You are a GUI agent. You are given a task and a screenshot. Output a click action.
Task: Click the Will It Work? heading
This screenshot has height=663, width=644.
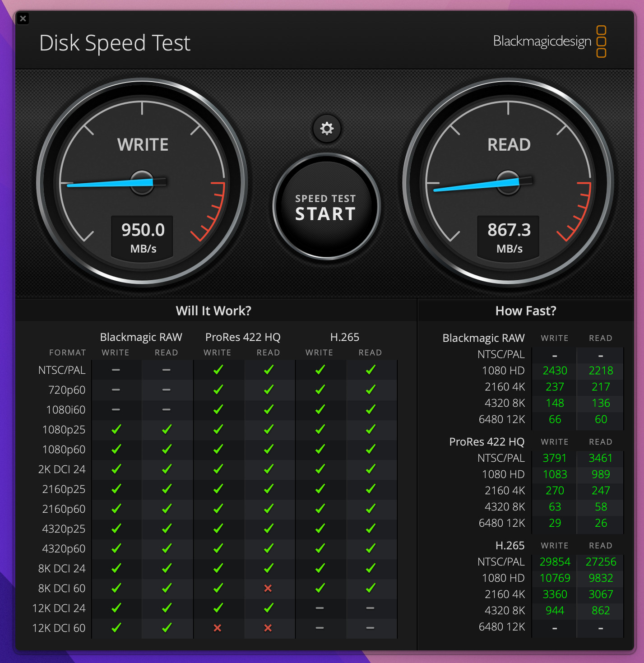(213, 311)
